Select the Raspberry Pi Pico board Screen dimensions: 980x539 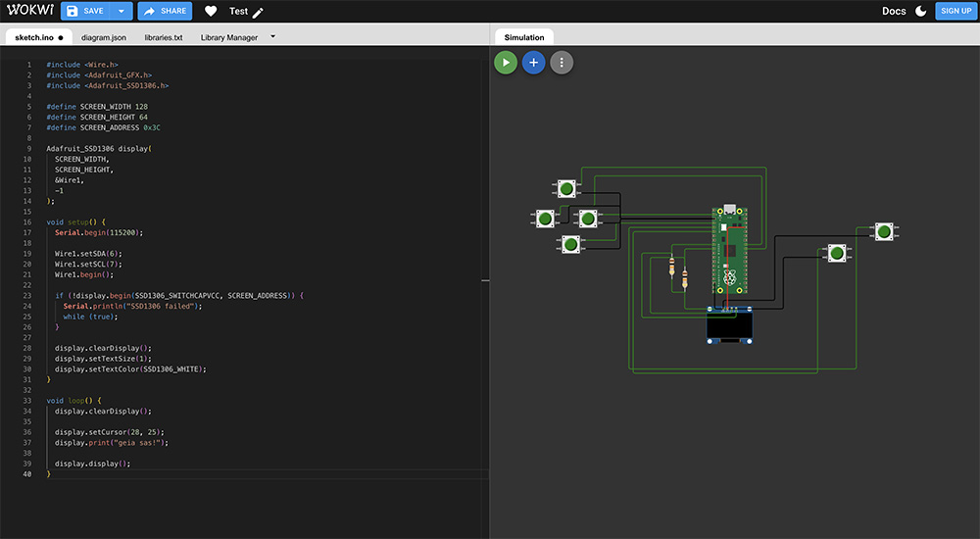click(x=729, y=250)
